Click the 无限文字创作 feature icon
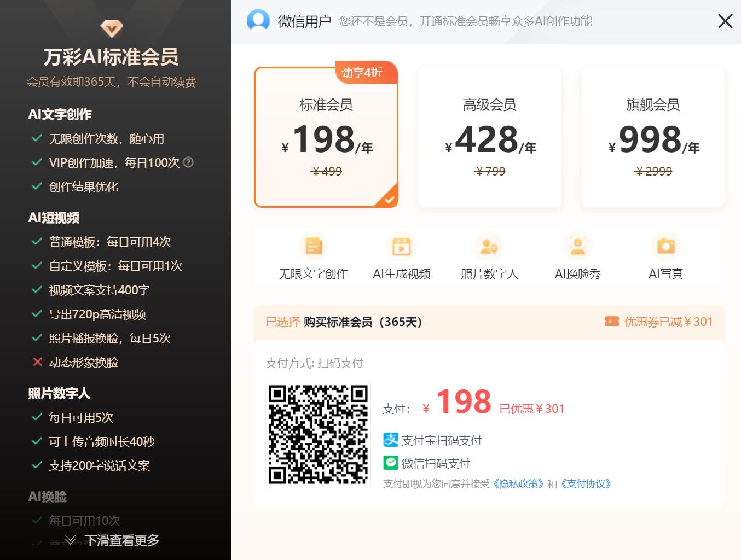 coord(314,246)
